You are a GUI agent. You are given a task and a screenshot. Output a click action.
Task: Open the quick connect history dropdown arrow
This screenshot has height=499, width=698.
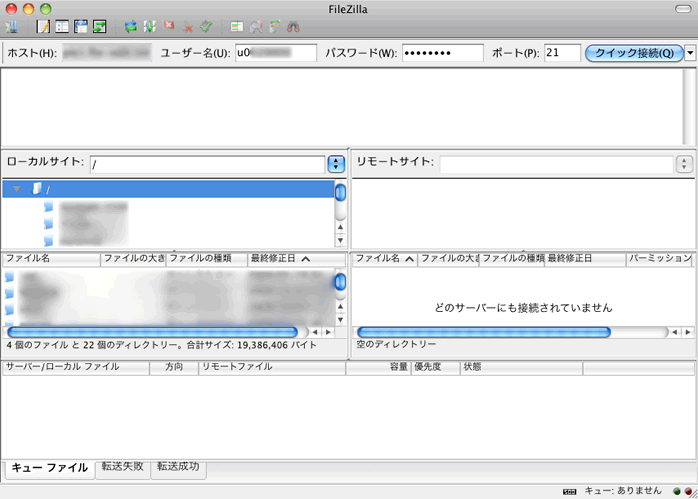(690, 53)
